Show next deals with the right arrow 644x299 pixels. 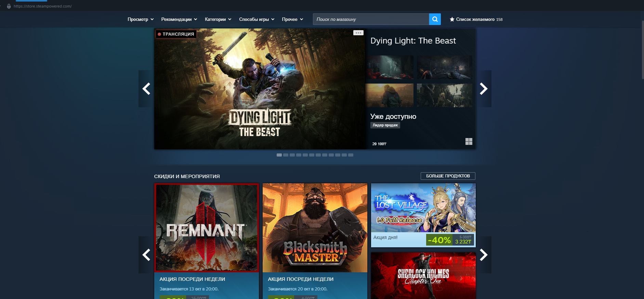484,255
